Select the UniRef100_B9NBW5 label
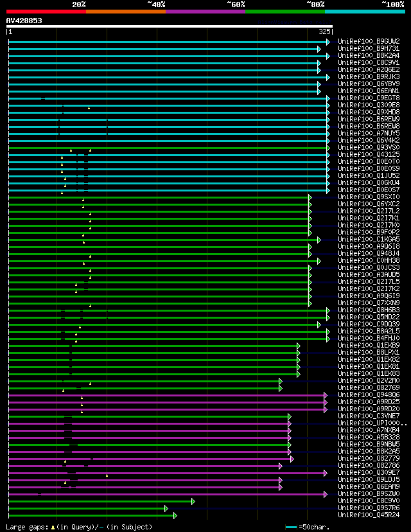 click(x=369, y=444)
